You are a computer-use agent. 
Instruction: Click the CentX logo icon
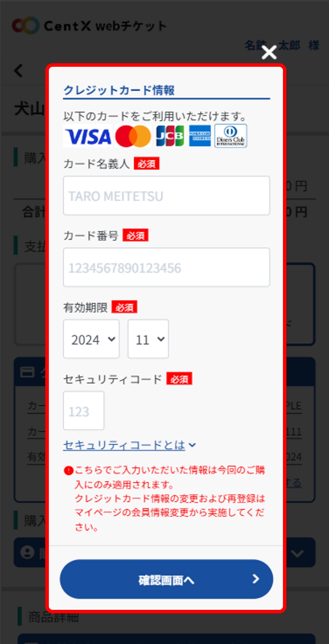(26, 26)
